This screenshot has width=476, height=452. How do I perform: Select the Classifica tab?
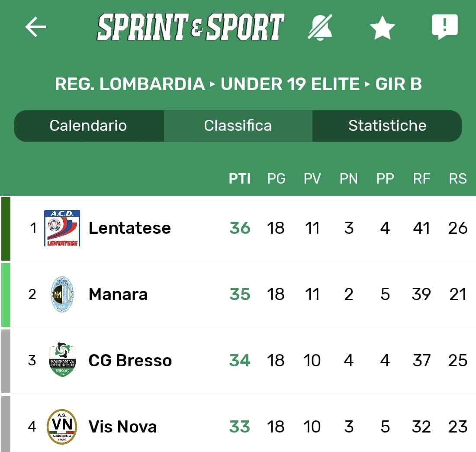[x=238, y=126]
